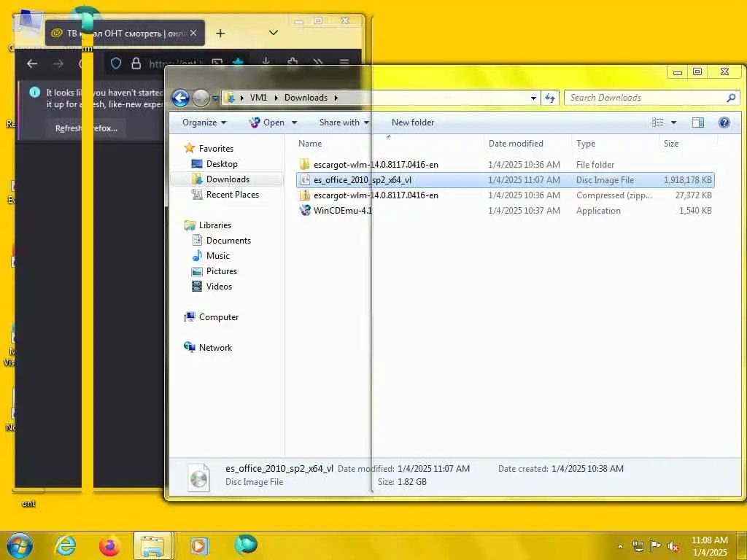Click the disc thumbnail in the details pane
Image resolution: width=747 pixels, height=560 pixels.
click(198, 477)
